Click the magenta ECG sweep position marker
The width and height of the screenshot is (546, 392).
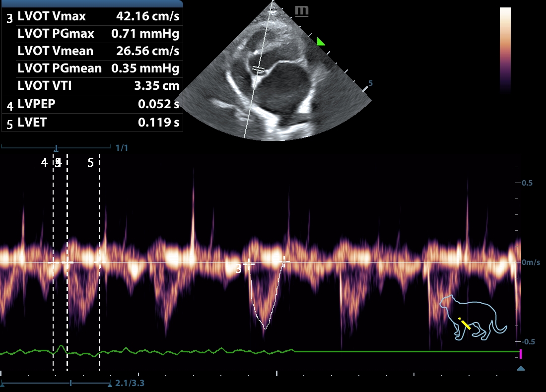coord(521,353)
